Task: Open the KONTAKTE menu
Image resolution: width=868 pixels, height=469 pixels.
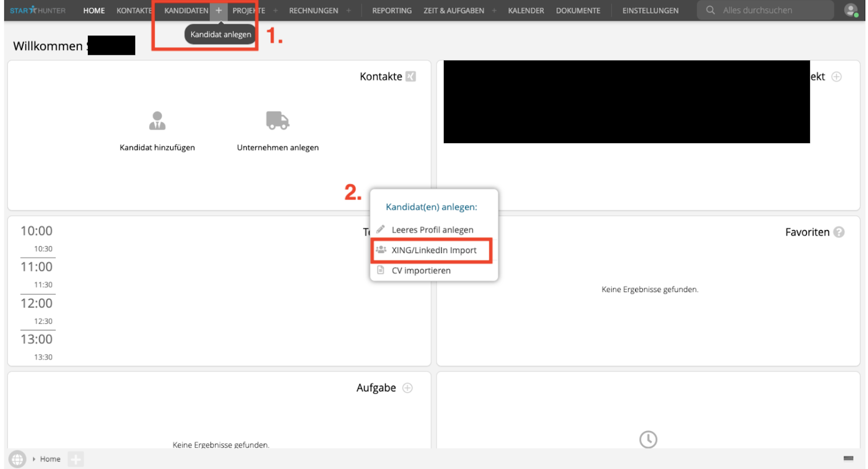Action: tap(134, 10)
